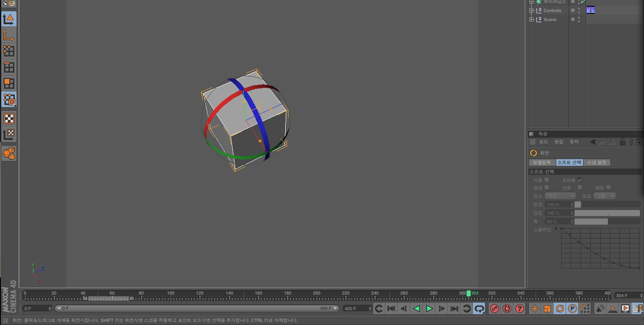Uncheck the 프리뷰 checkbox
The width and height of the screenshot is (644, 325).
pos(580,180)
